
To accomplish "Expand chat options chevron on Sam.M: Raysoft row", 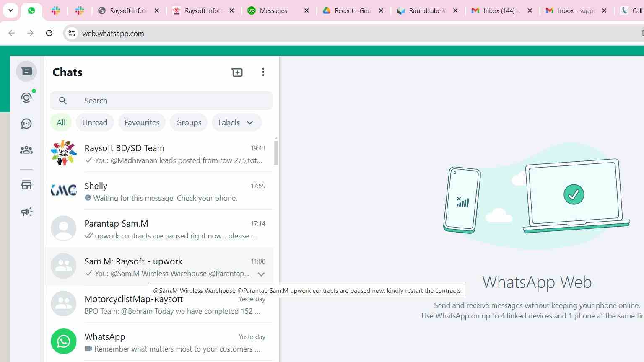I will pyautogui.click(x=261, y=274).
